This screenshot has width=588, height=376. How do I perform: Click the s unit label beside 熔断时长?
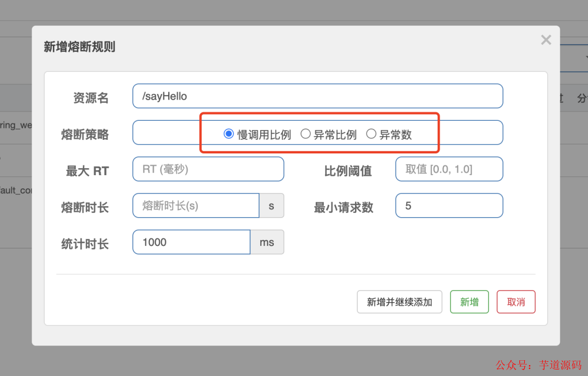[272, 205]
